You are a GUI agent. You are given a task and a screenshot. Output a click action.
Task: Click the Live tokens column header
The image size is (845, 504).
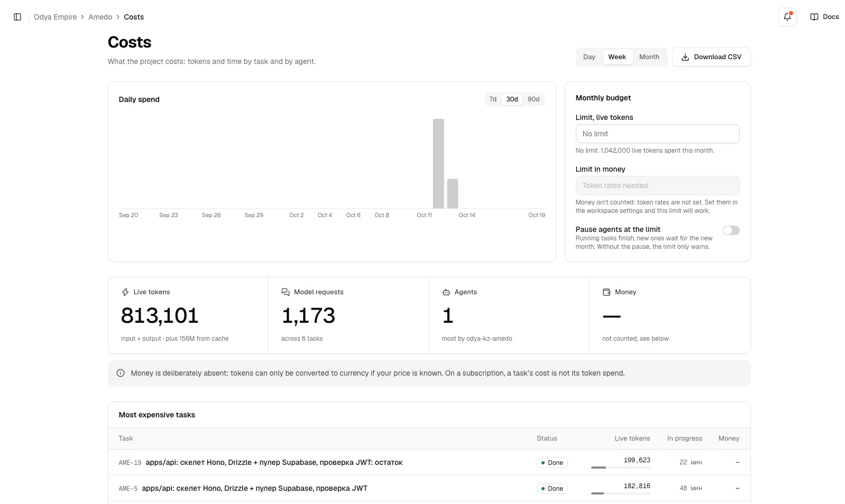(632, 438)
